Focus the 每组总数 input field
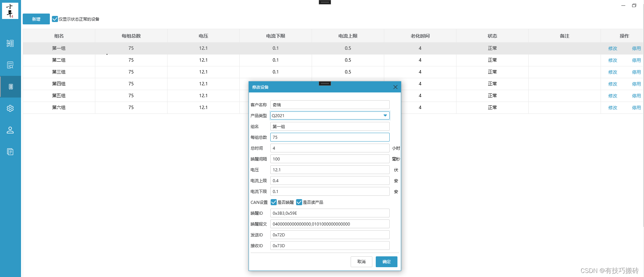This screenshot has height=277, width=644. (x=330, y=137)
